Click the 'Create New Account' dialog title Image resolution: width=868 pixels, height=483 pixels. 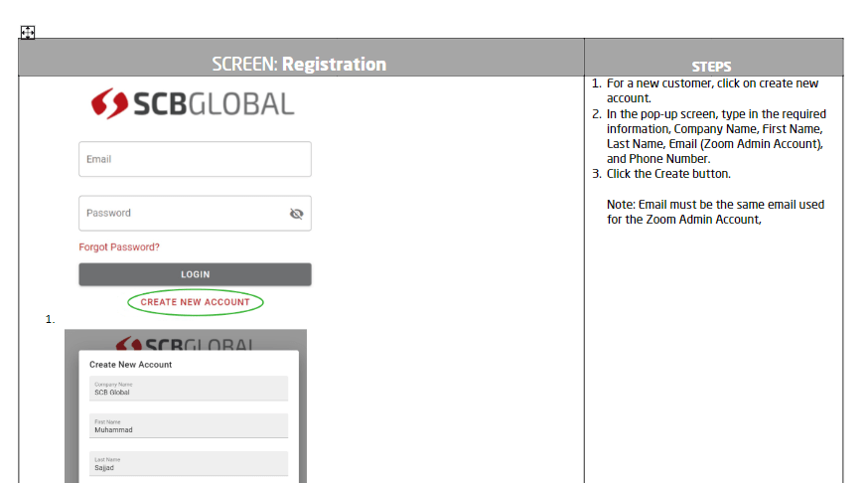[131, 365]
